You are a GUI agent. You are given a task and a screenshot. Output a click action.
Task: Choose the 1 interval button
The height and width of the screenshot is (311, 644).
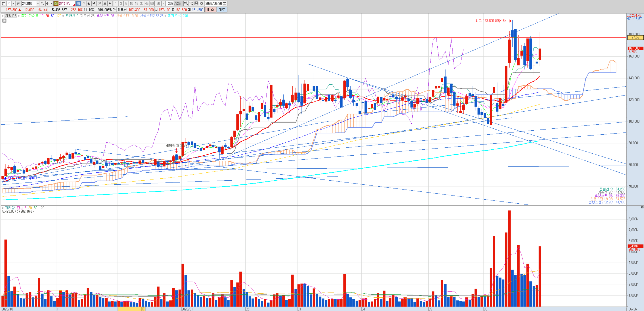[116, 3]
